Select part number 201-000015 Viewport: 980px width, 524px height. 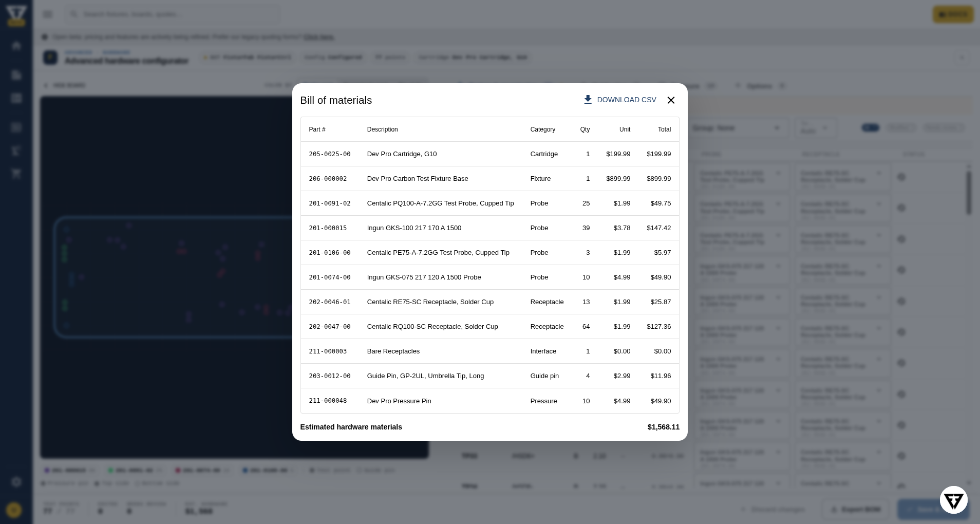click(x=328, y=228)
